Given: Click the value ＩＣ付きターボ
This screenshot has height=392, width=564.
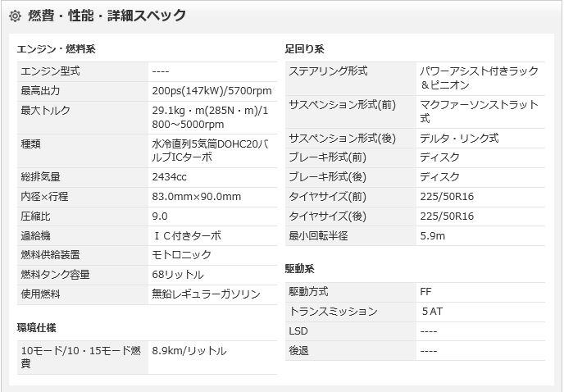Looking at the screenshot, I should tap(186, 236).
